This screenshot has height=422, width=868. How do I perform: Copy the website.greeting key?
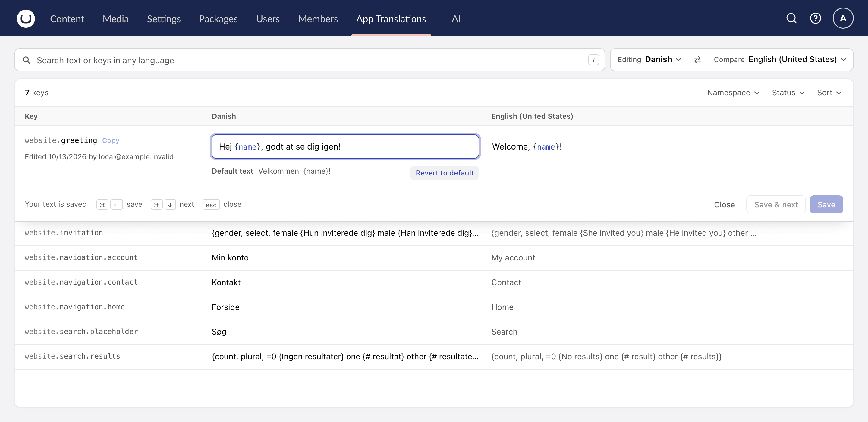tap(111, 140)
